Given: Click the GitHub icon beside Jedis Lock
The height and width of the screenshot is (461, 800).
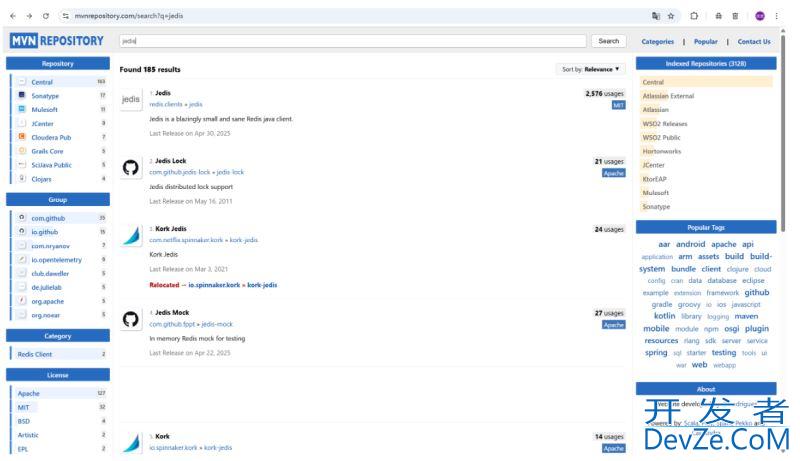Looking at the screenshot, I should [x=131, y=167].
